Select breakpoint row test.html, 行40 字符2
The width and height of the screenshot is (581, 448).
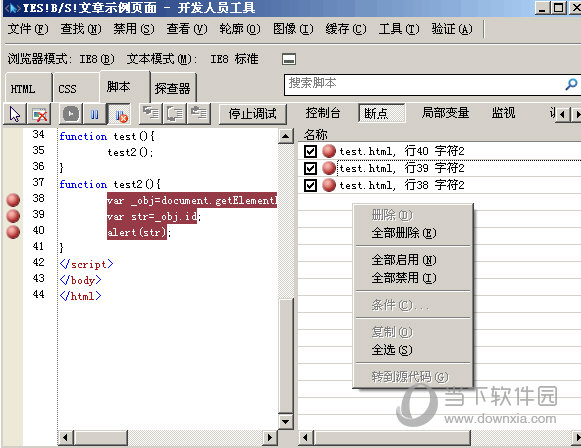click(439, 151)
